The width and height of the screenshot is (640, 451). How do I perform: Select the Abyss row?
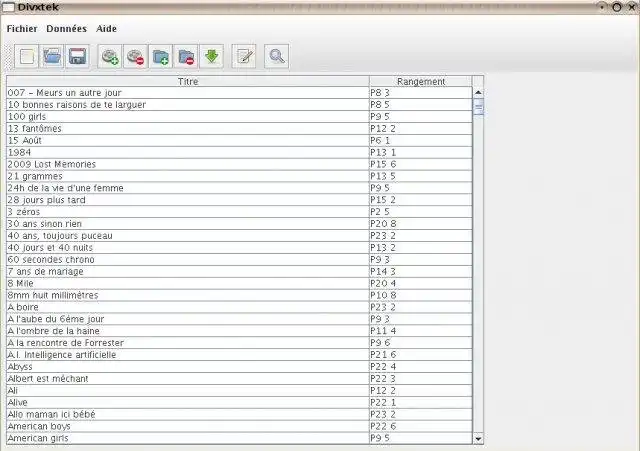[x=239, y=367]
